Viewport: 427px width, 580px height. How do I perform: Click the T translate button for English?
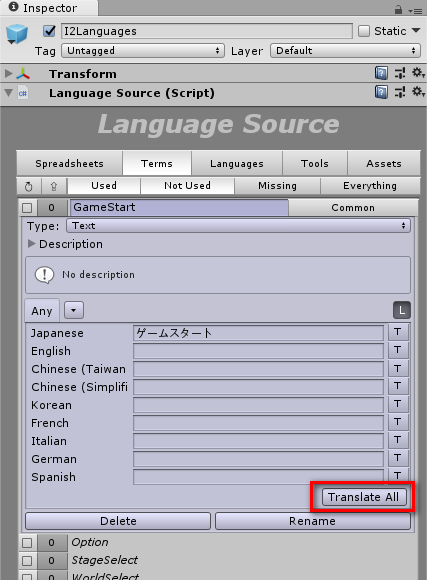click(x=398, y=350)
